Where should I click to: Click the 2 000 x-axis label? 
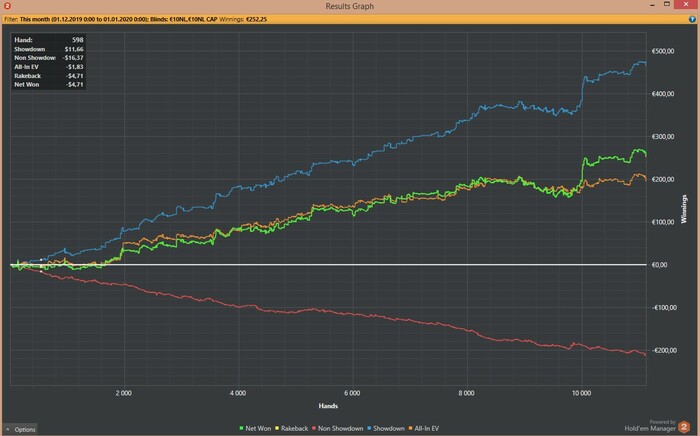pyautogui.click(x=124, y=393)
